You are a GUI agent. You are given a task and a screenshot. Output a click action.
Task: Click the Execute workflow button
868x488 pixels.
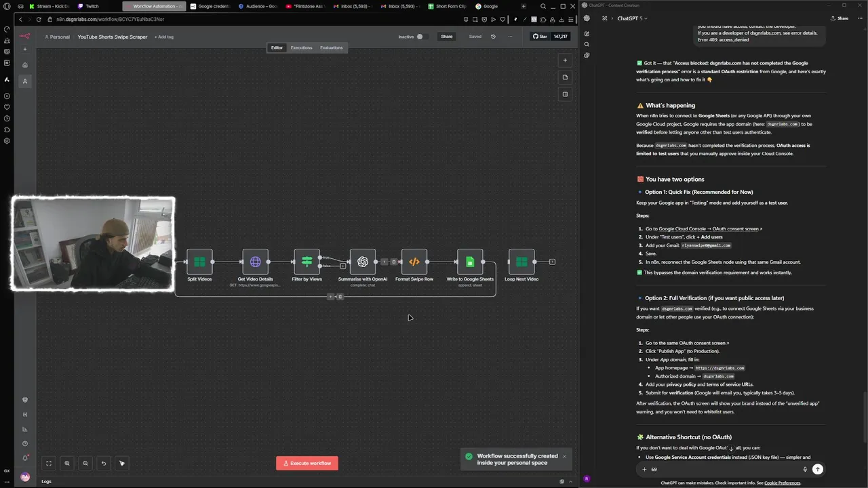pyautogui.click(x=307, y=463)
